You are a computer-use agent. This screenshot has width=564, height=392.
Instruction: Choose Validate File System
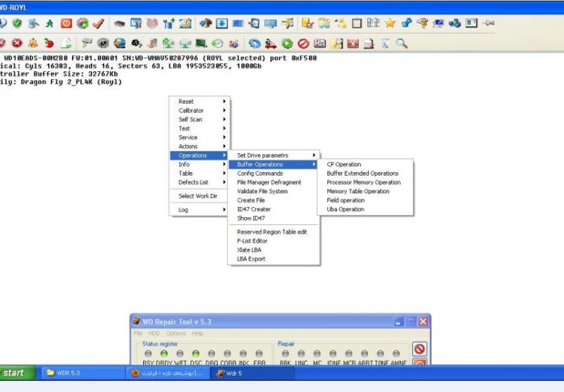pyautogui.click(x=274, y=191)
